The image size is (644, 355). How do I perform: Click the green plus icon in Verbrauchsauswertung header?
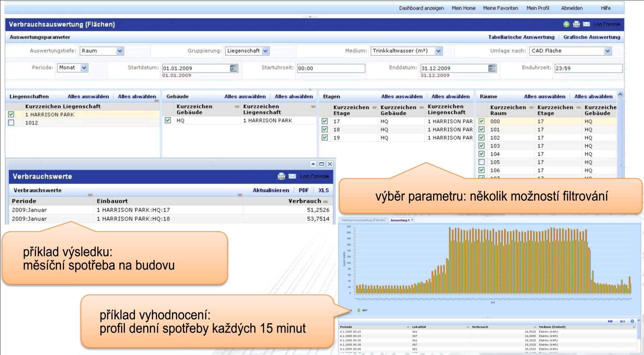566,24
